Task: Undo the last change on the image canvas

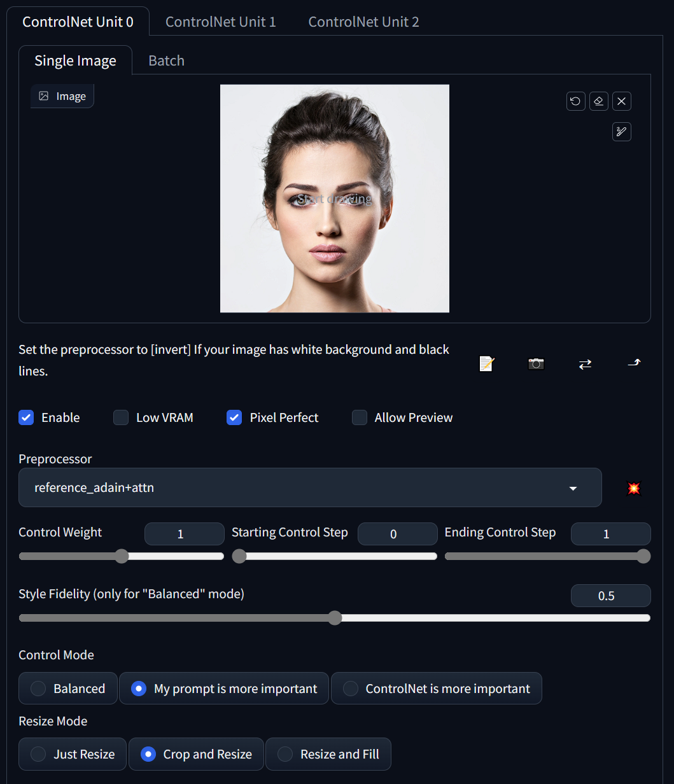Action: click(575, 101)
